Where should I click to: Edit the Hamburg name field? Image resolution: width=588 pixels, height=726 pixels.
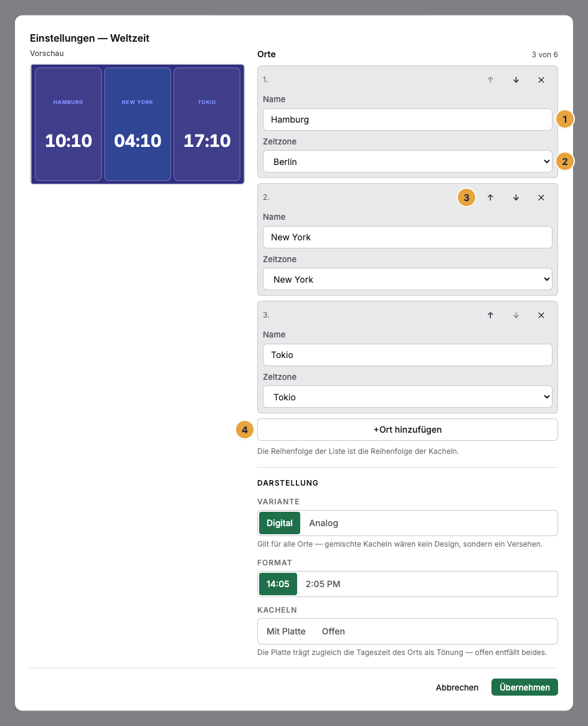407,120
